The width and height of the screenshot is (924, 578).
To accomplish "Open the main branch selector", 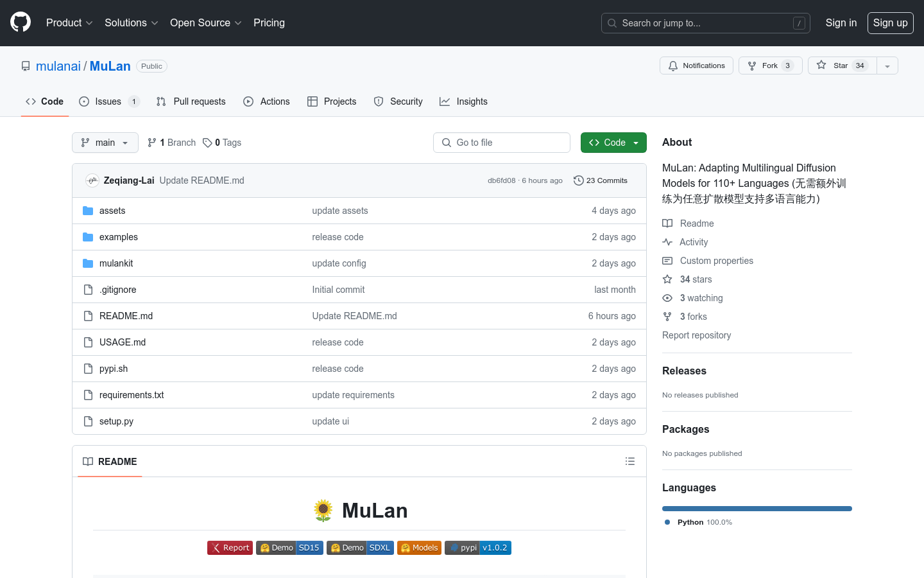I will click(105, 143).
